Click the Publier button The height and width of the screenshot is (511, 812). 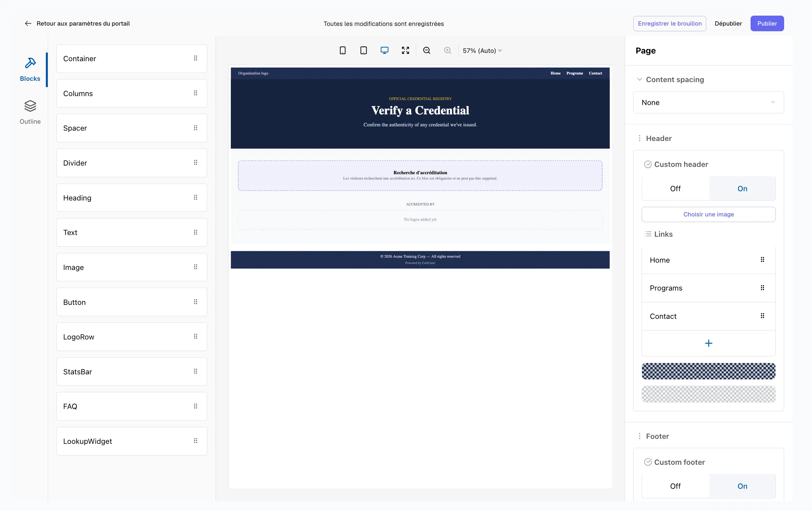point(767,24)
